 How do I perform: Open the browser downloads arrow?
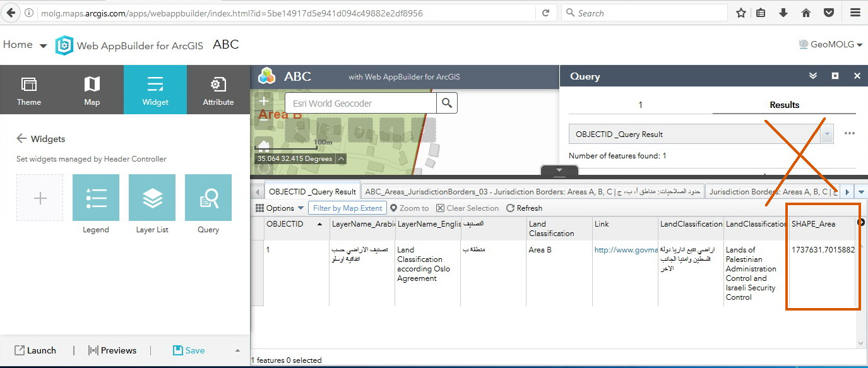pos(783,13)
